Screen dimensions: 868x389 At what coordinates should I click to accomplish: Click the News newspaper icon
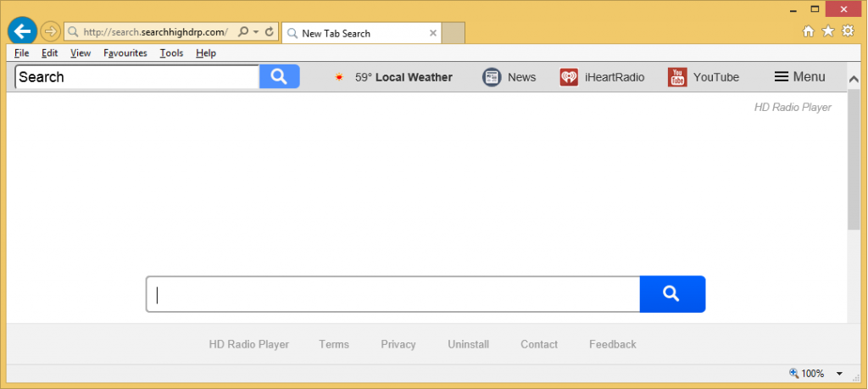click(x=492, y=77)
